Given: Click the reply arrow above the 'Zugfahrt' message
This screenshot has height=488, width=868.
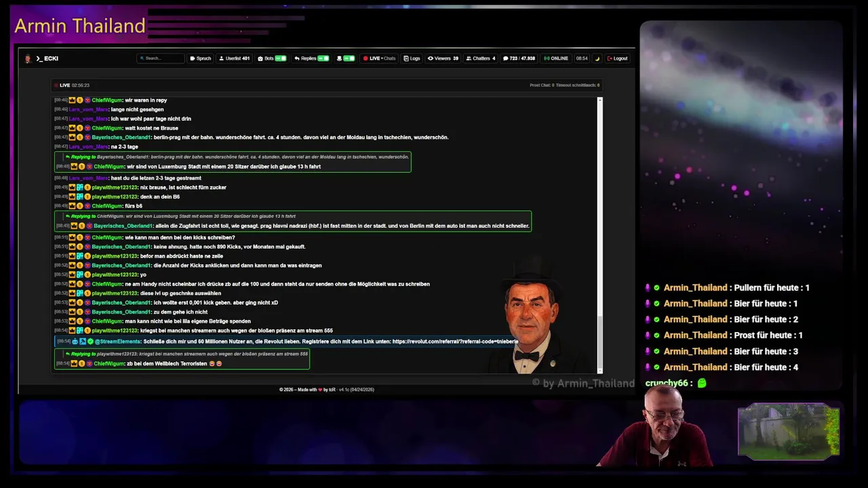Looking at the screenshot, I should point(68,216).
